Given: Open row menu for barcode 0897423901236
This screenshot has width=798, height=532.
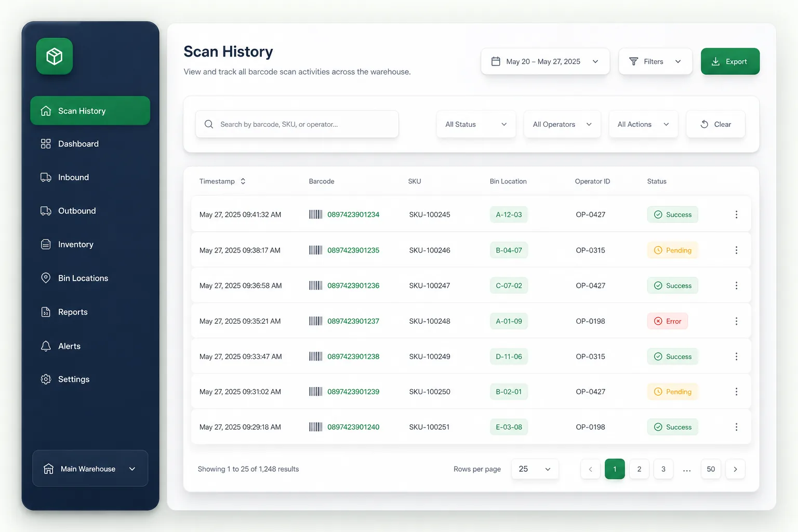Looking at the screenshot, I should pyautogui.click(x=736, y=286).
